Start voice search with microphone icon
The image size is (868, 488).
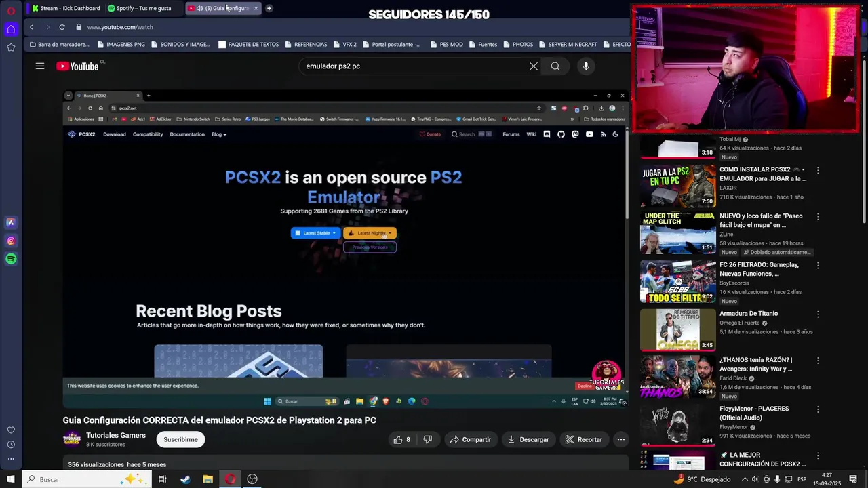586,66
